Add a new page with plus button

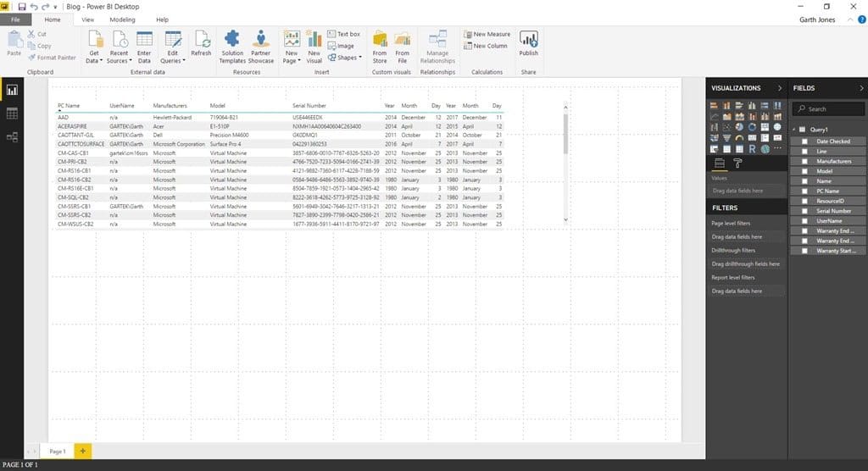tap(82, 451)
